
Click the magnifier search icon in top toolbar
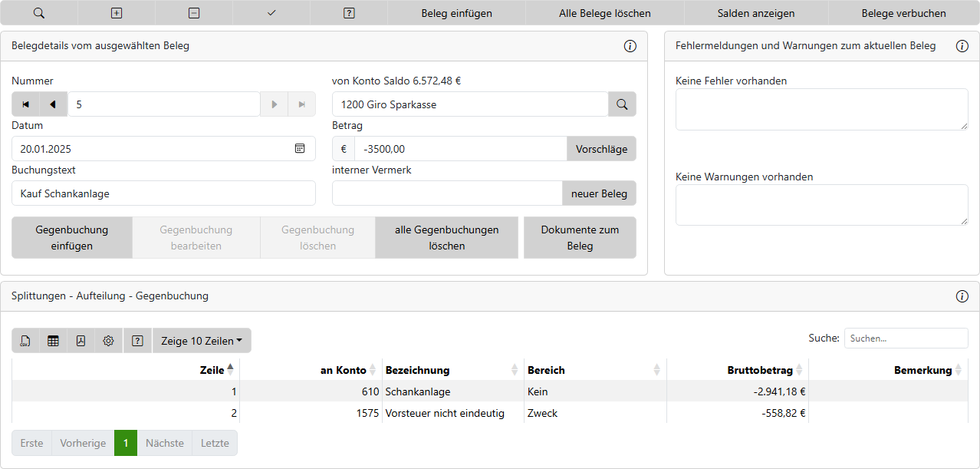coord(39,13)
